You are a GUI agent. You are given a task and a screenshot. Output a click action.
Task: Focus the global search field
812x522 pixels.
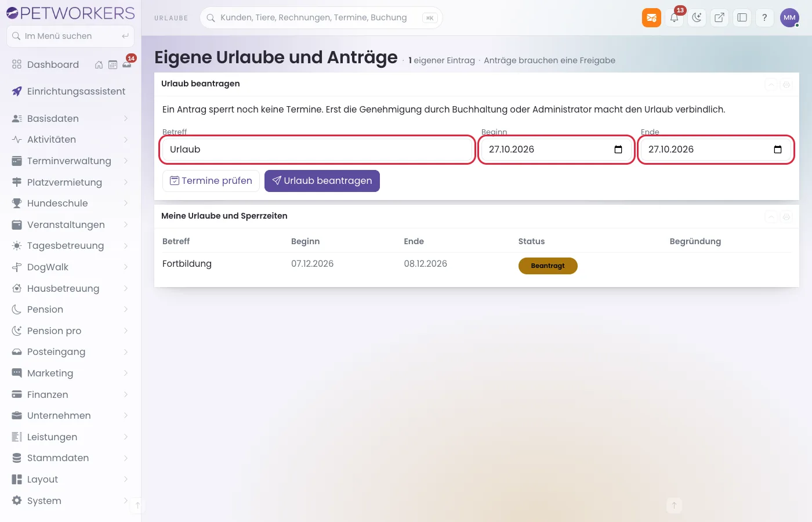321,17
